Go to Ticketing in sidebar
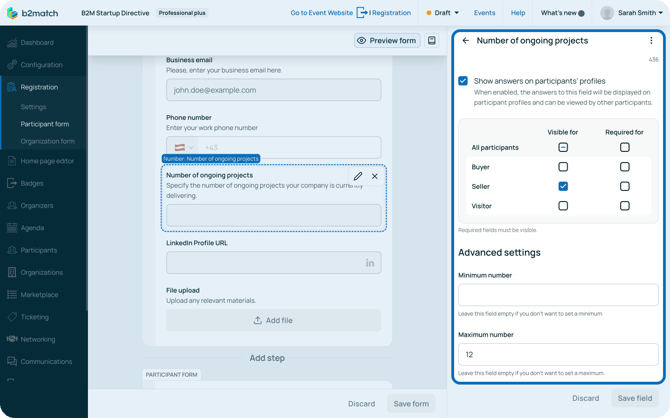Image resolution: width=670 pixels, height=418 pixels. coord(36,317)
